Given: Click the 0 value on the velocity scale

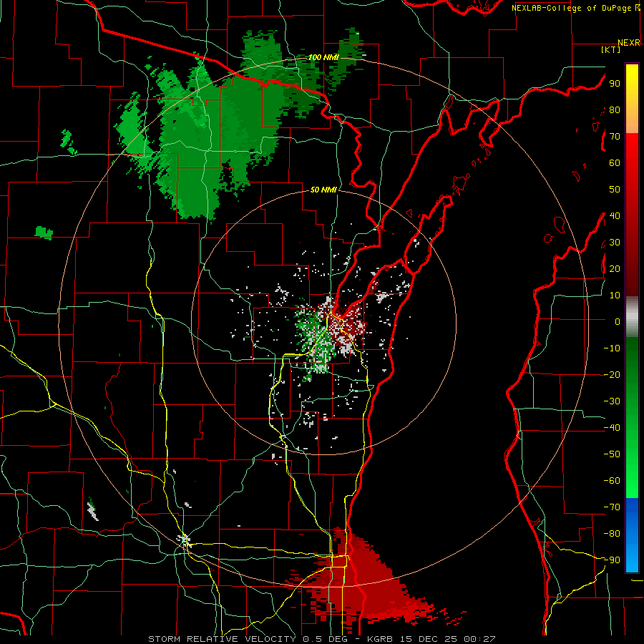Looking at the screenshot, I should click(x=618, y=321).
